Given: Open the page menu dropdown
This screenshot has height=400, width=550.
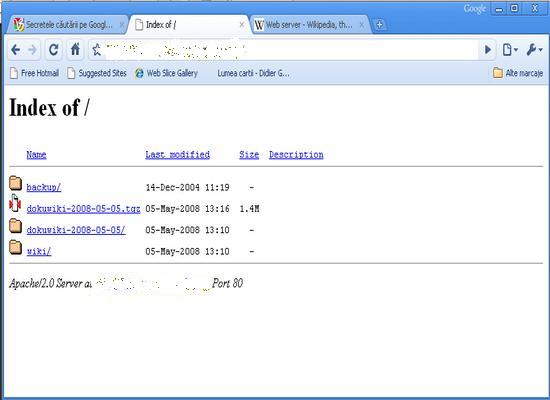Looking at the screenshot, I should coord(510,50).
